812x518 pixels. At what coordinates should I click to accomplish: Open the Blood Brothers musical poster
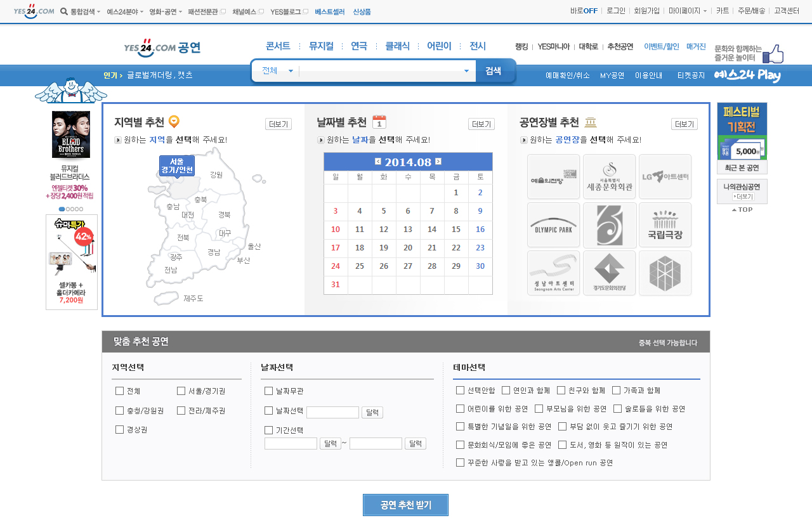tap(71, 134)
